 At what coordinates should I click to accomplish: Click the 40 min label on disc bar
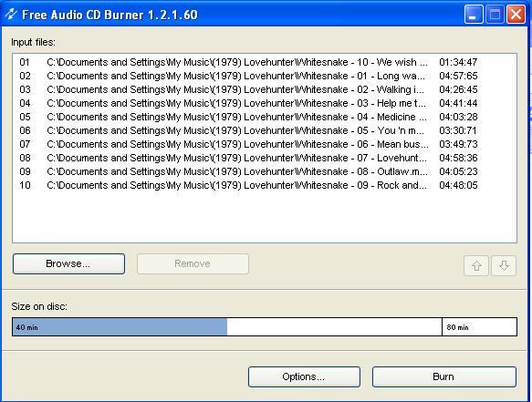coord(26,327)
